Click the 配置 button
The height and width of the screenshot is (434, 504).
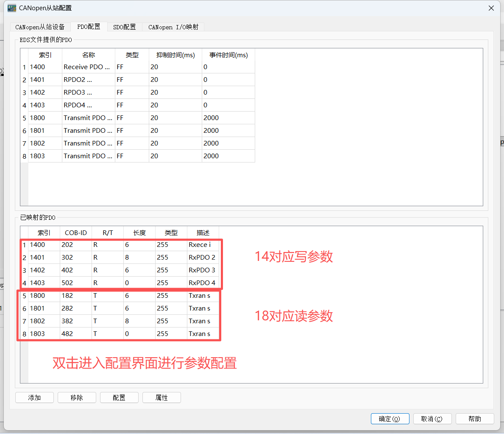click(119, 398)
